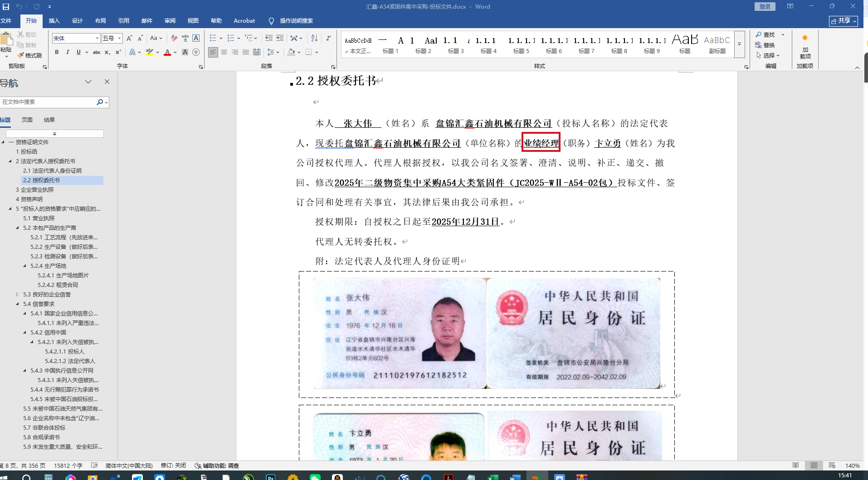
Task: Apply the text highlight color
Action: (x=149, y=52)
